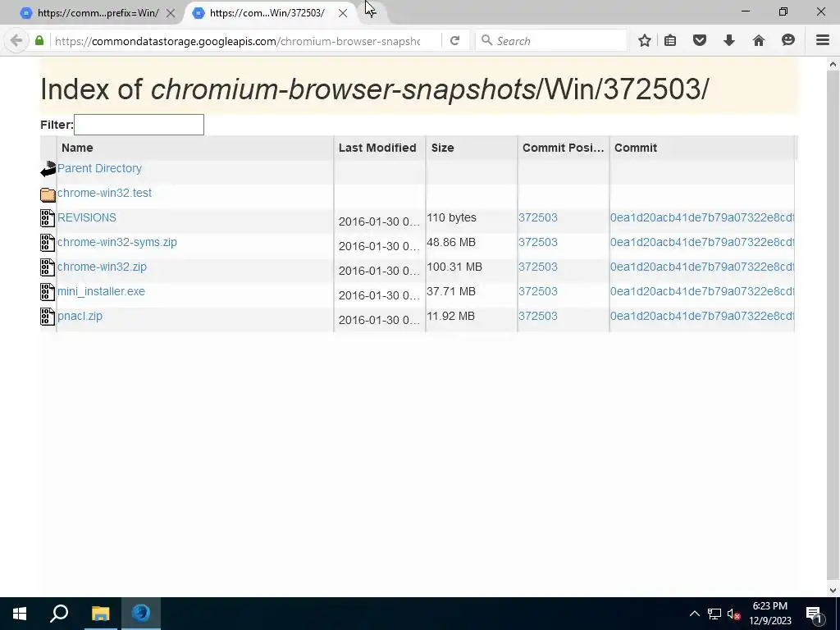Open the Windows Start menu
The height and width of the screenshot is (630, 840).
(x=20, y=614)
